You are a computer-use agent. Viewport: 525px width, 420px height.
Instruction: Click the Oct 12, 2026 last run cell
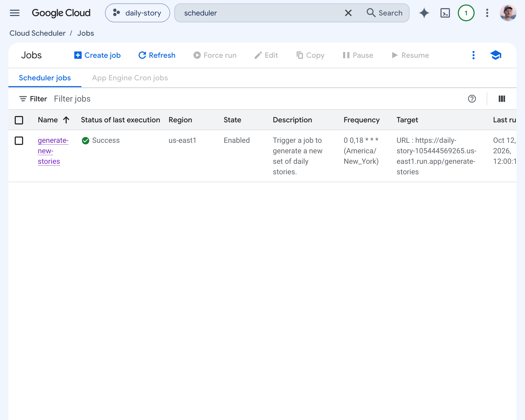505,151
